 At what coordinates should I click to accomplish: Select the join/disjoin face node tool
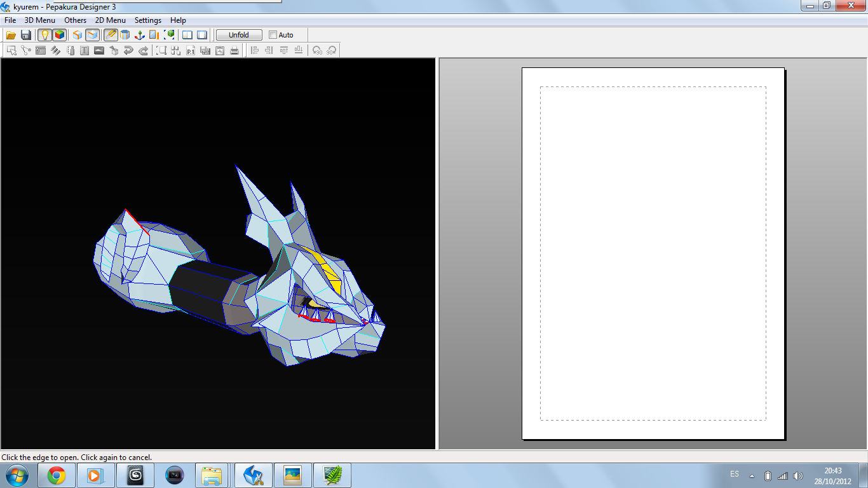pos(26,50)
